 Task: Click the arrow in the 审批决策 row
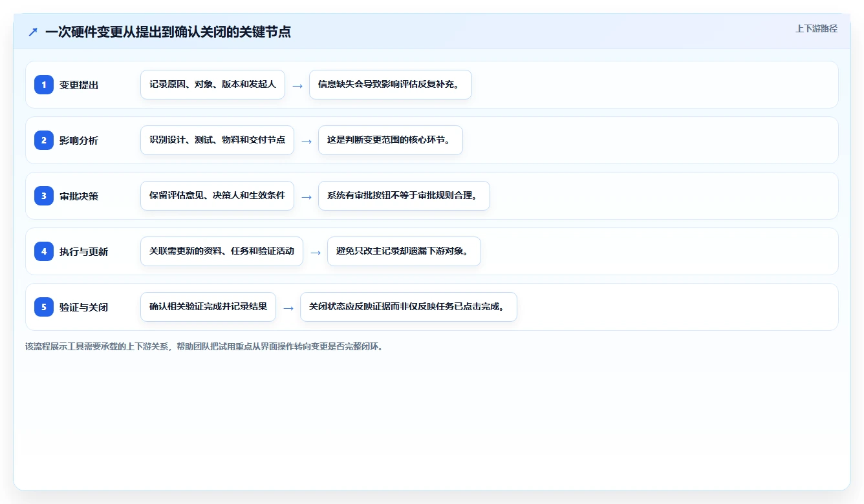tap(307, 196)
